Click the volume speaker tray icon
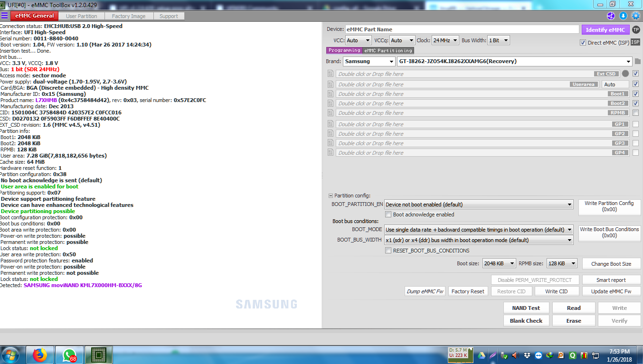643x364 pixels. [x=515, y=355]
